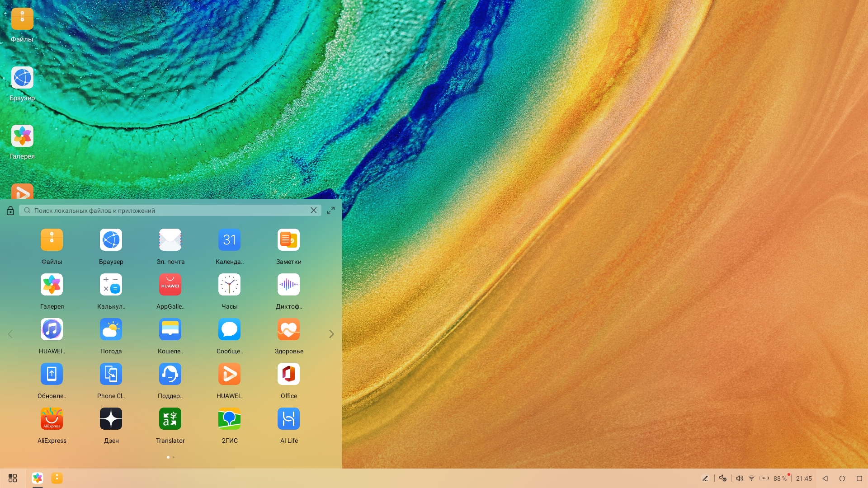Image resolution: width=868 pixels, height=488 pixels.
Task: Open the Здоровье health app
Action: [288, 329]
